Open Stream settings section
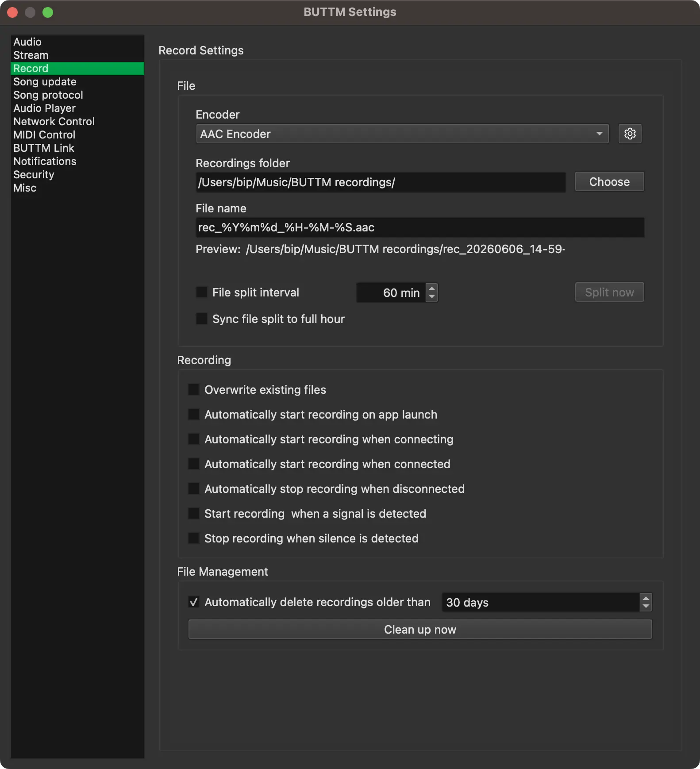Viewport: 700px width, 769px height. [77, 55]
